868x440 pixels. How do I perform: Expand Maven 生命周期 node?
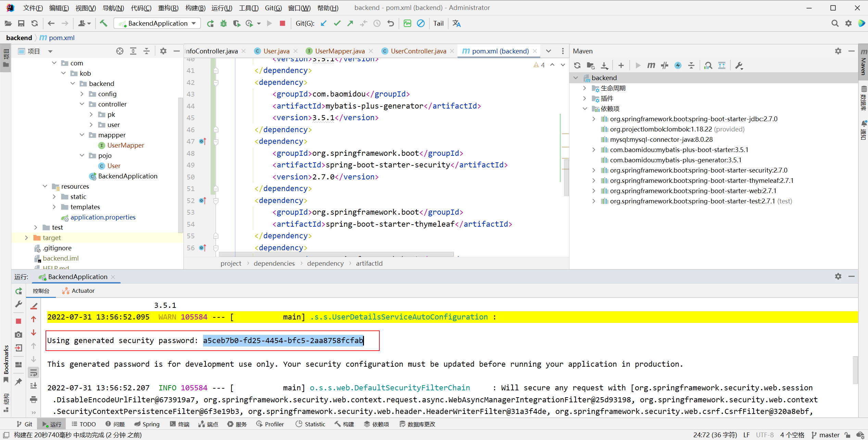coord(584,88)
